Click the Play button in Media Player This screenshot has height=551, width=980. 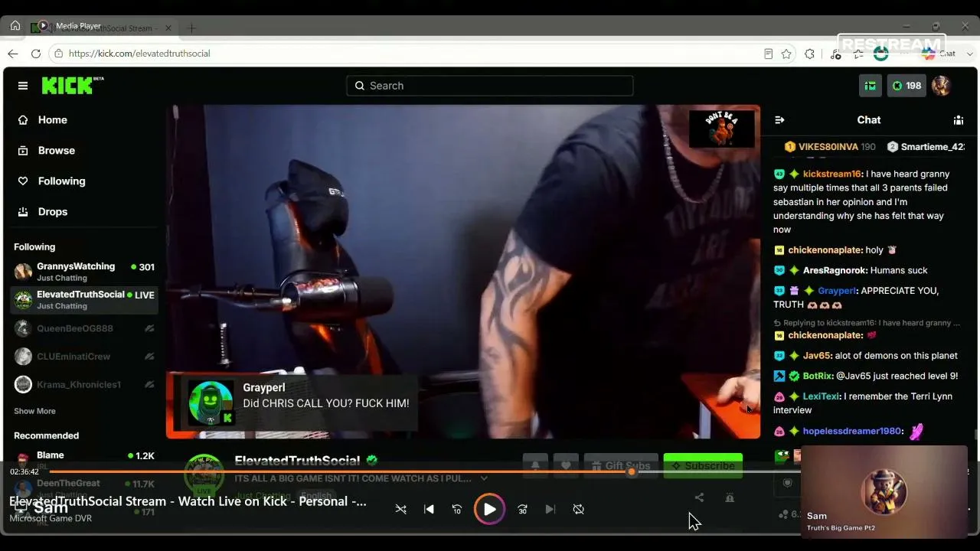click(x=489, y=509)
